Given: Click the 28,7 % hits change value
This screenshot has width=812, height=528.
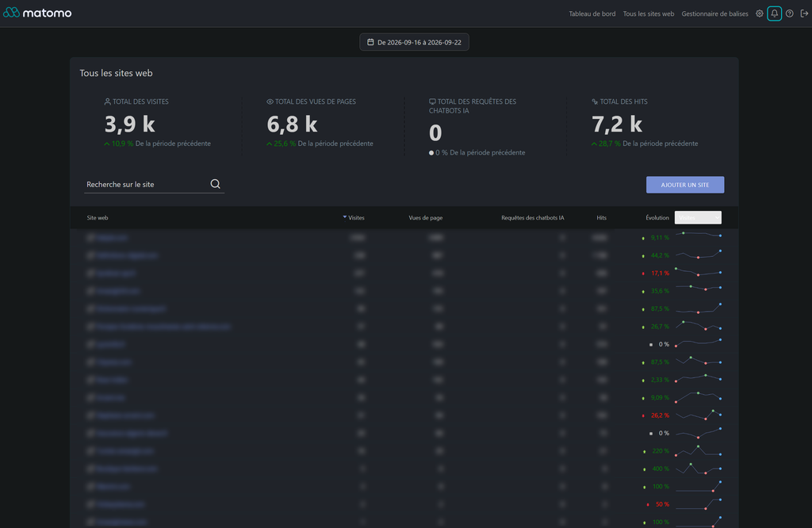Looking at the screenshot, I should click(x=610, y=143).
